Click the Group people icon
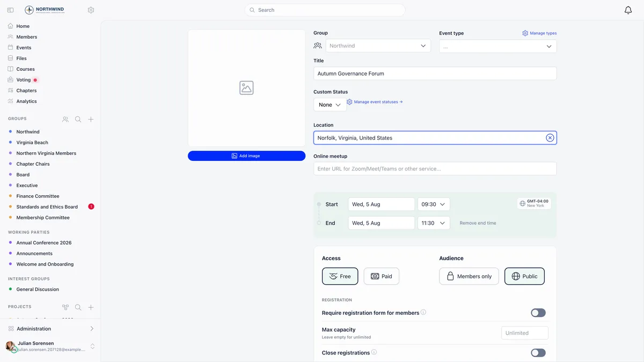The width and height of the screenshot is (644, 362). click(x=318, y=46)
